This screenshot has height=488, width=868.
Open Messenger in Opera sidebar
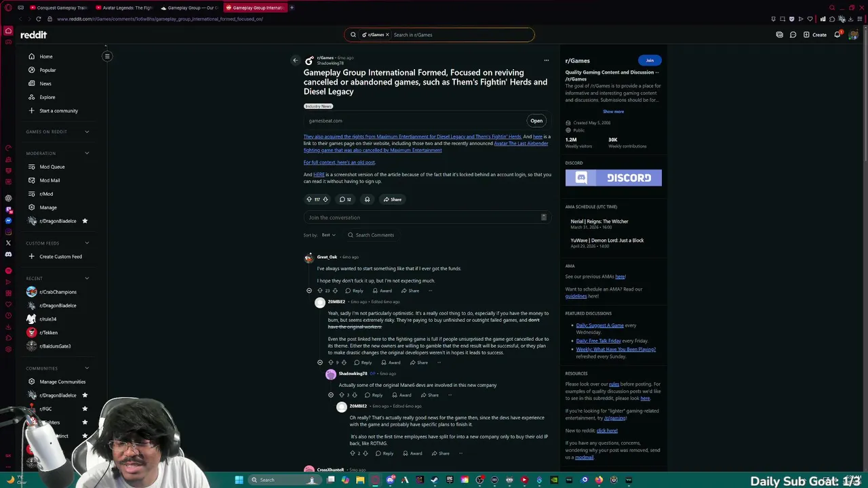[8, 221]
